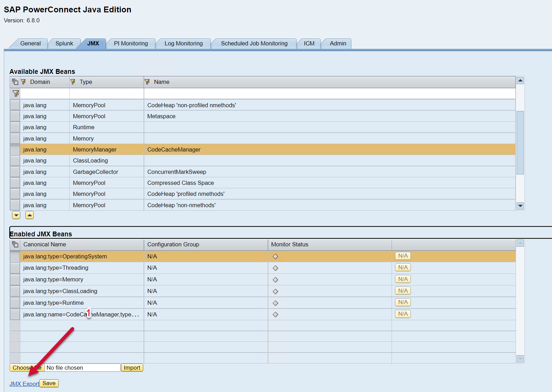Click select-all icon in Enabled JMX Beans
Image resolution: width=552 pixels, height=392 pixels.
coord(15,244)
